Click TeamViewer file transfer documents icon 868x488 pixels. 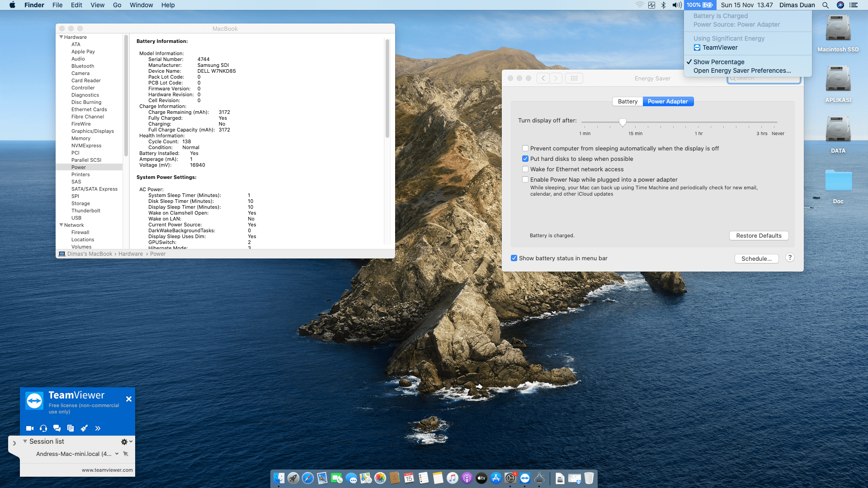click(71, 428)
